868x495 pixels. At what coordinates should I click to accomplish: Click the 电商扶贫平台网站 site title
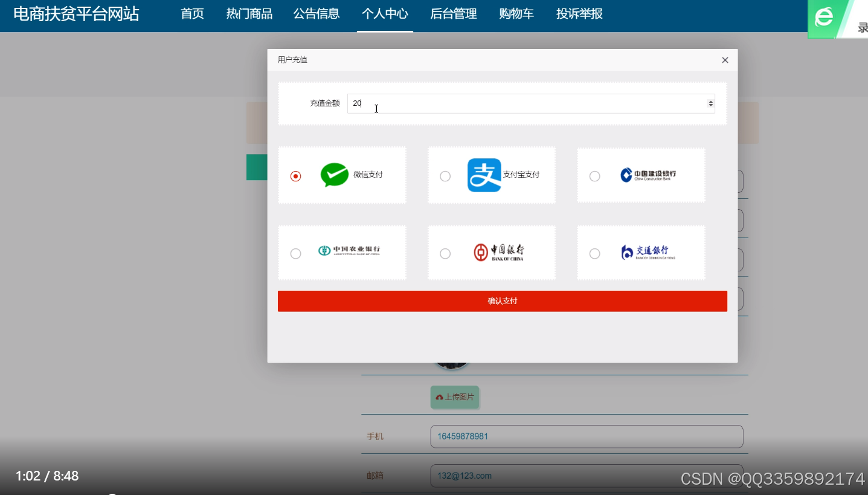coord(76,14)
